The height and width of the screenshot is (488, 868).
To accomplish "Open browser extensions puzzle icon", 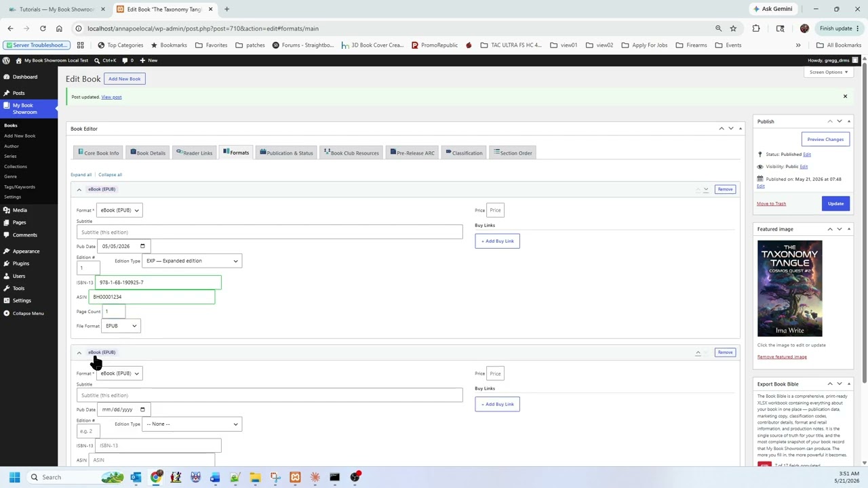I will pyautogui.click(x=756, y=28).
